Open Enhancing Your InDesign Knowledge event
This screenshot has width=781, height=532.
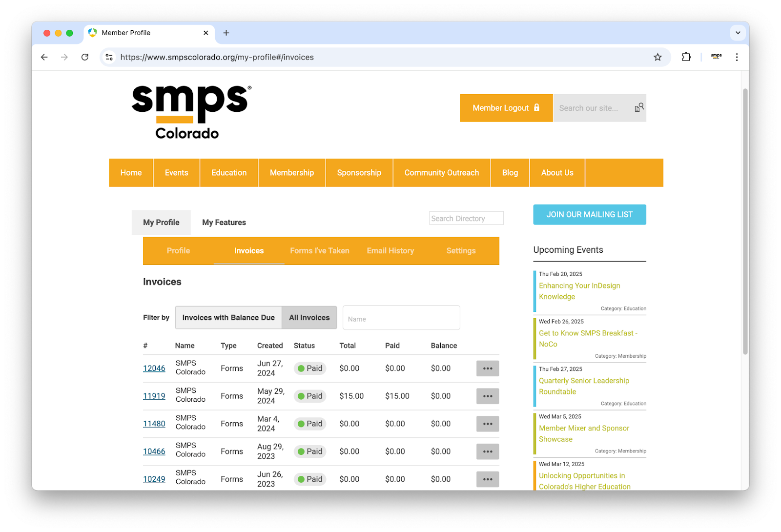579,291
